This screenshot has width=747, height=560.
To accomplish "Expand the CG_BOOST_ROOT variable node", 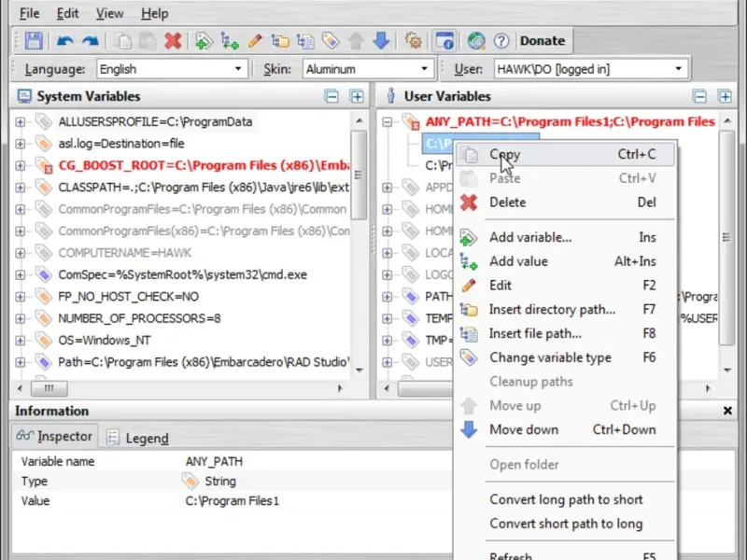I will [x=20, y=166].
